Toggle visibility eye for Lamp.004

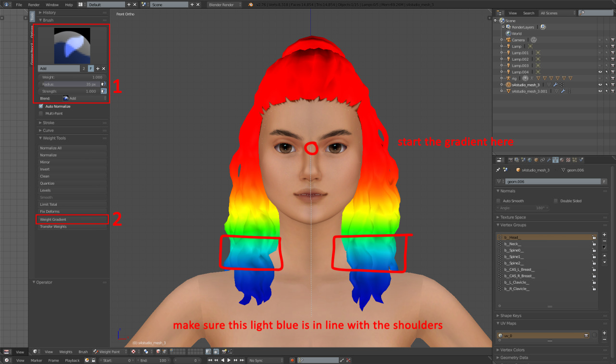pos(600,72)
